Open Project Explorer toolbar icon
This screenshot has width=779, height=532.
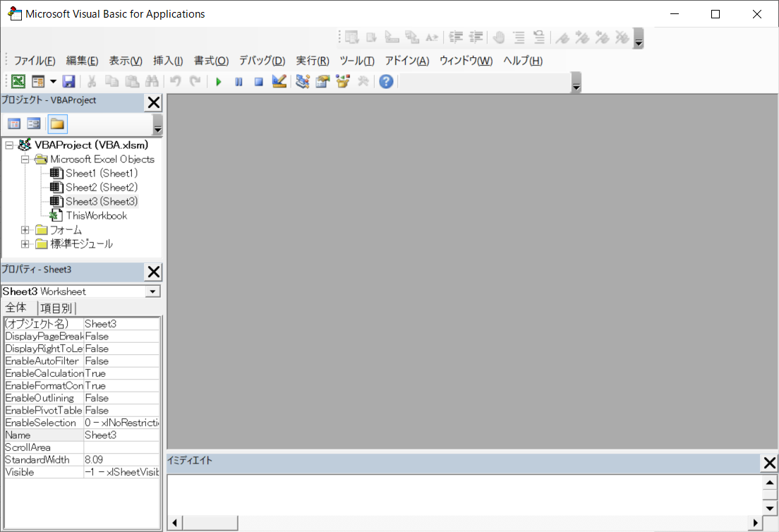[x=302, y=81]
